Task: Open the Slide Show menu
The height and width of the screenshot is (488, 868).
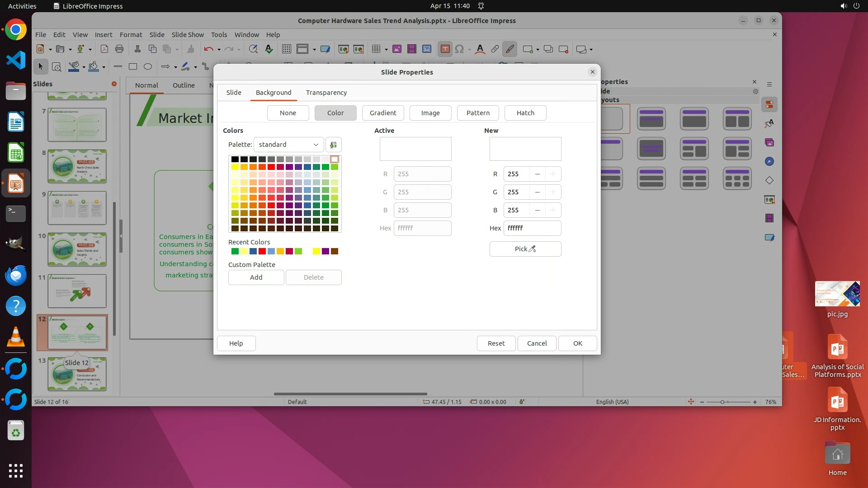Action: pos(188,35)
